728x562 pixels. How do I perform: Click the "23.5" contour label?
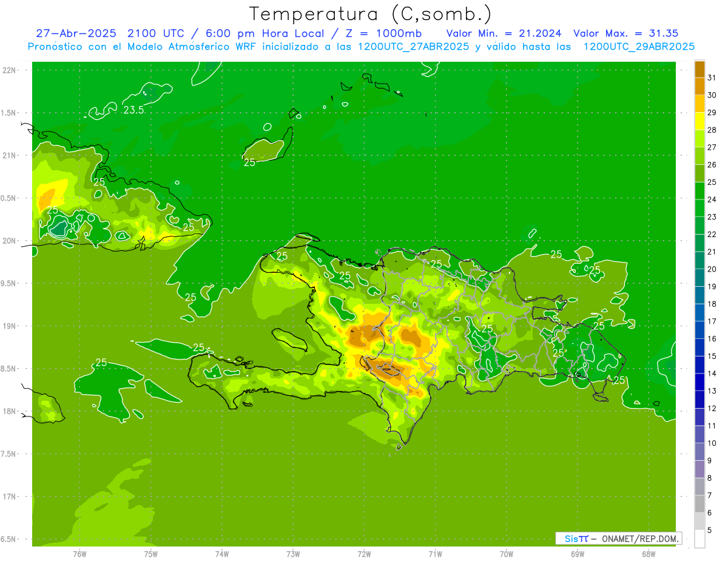pos(133,110)
